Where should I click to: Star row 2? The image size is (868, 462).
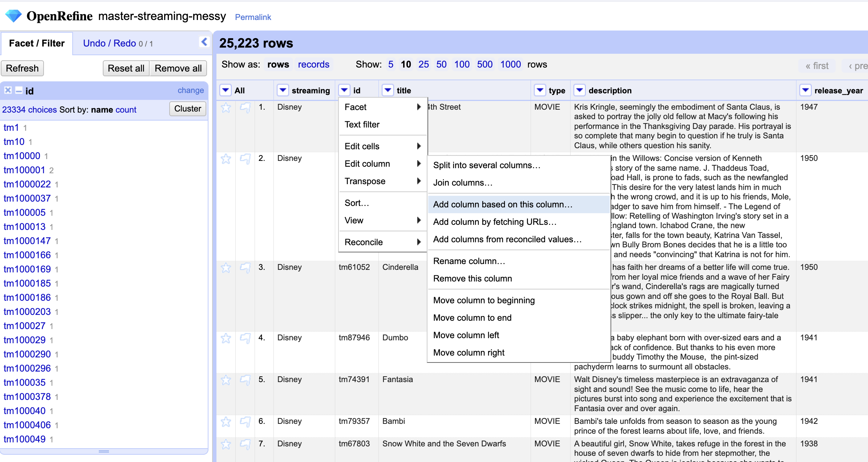coord(226,159)
